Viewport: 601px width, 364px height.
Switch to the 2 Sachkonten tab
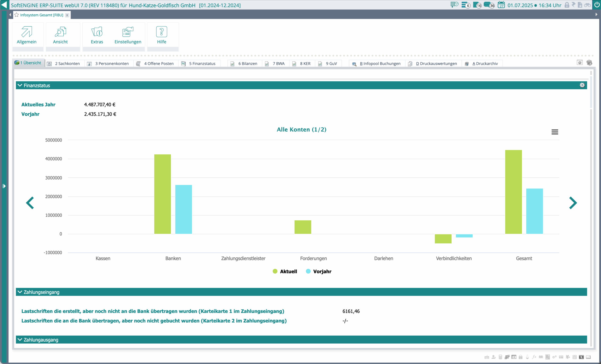64,64
